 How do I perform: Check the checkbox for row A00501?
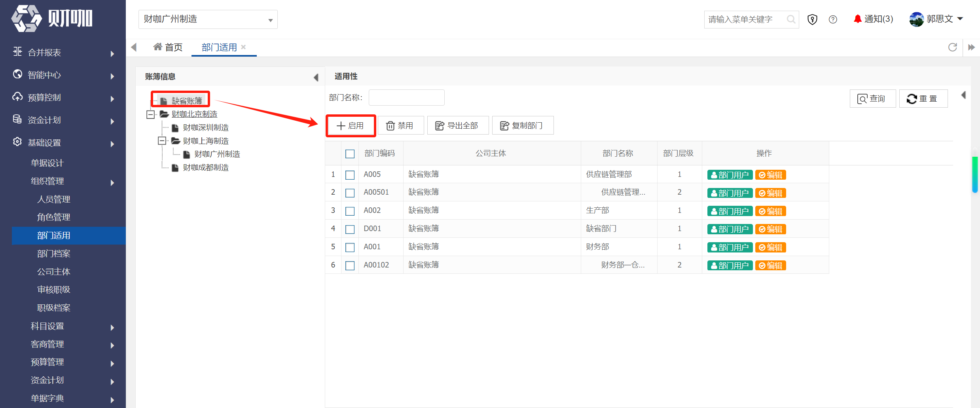click(350, 193)
